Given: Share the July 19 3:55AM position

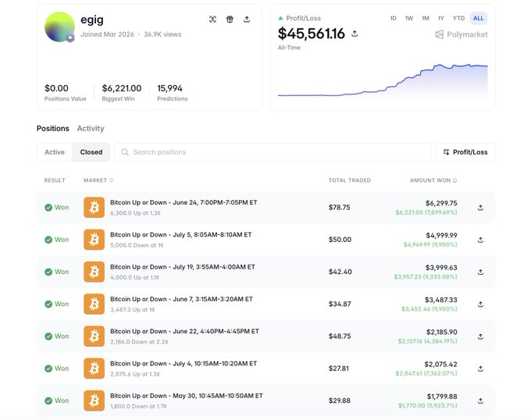Looking at the screenshot, I should 480,272.
